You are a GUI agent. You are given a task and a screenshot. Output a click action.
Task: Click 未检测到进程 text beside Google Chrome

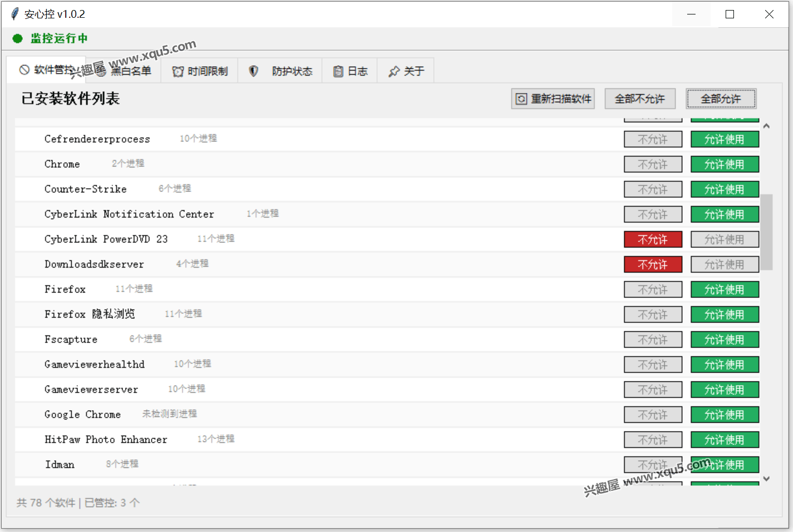[169, 414]
